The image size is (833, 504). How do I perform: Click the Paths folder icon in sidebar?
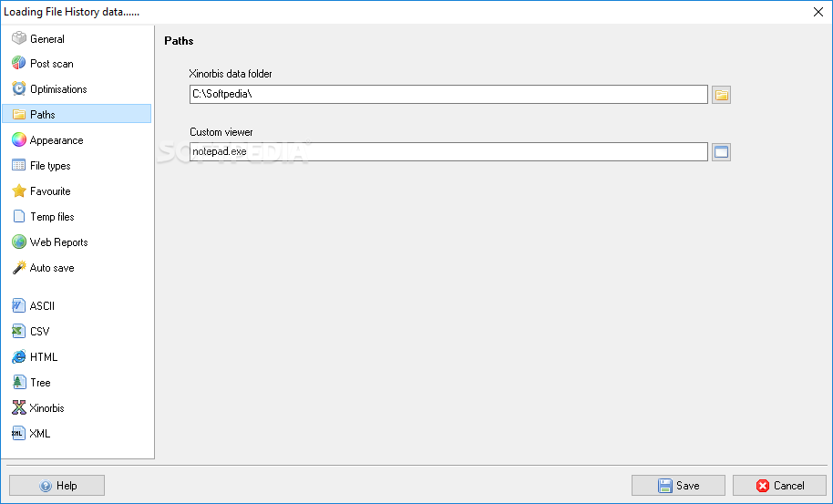[x=19, y=114]
